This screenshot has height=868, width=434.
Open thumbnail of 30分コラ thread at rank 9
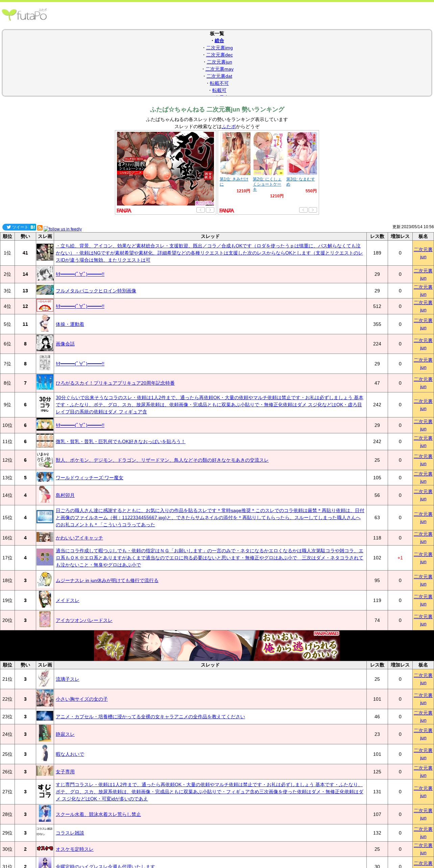click(45, 405)
